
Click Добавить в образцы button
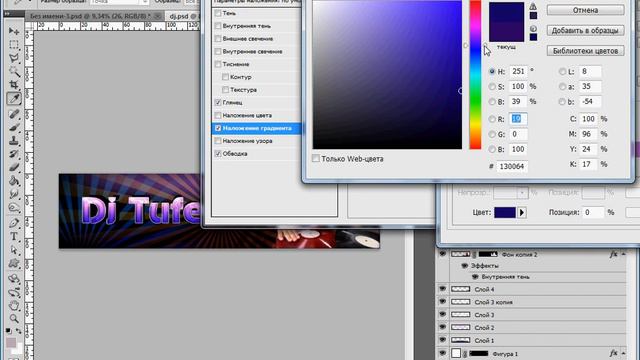click(585, 30)
